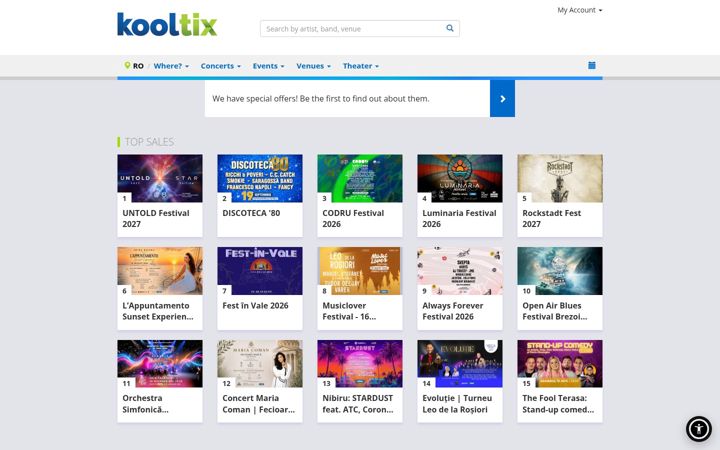Open Rockstadt Fest 2027 poster image
720x450 pixels.
(x=560, y=178)
